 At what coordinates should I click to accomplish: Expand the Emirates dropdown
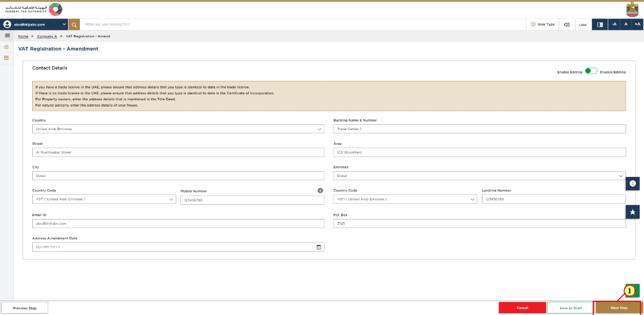pos(480,175)
